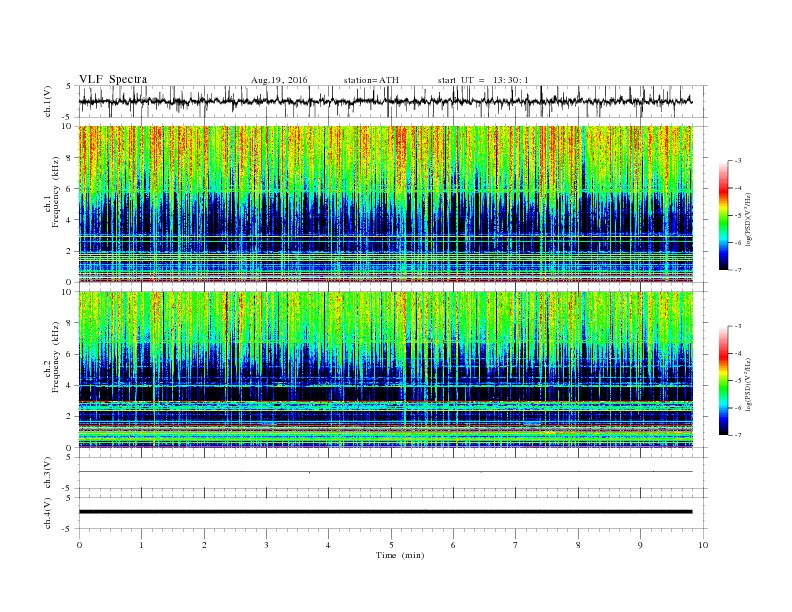Click the "2" tick on the time axis

(204, 545)
